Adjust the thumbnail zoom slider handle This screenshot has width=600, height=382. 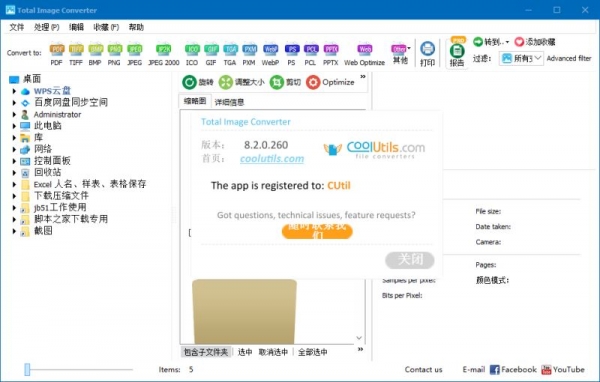point(27,369)
